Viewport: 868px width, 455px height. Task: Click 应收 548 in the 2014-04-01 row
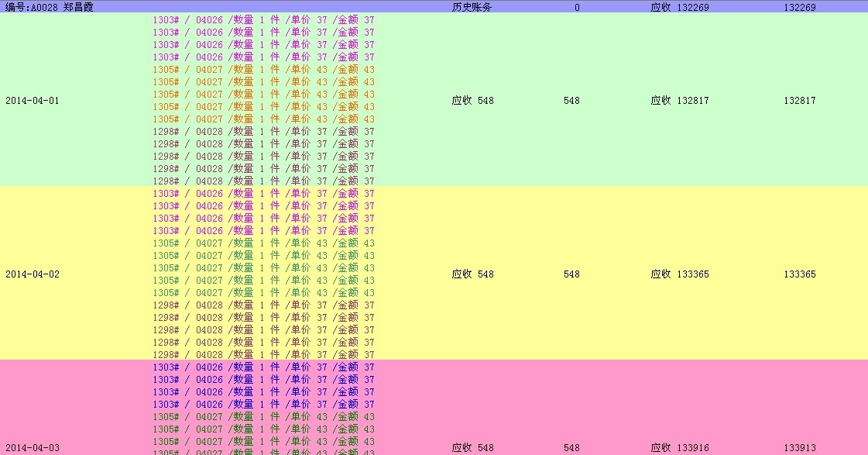[472, 101]
